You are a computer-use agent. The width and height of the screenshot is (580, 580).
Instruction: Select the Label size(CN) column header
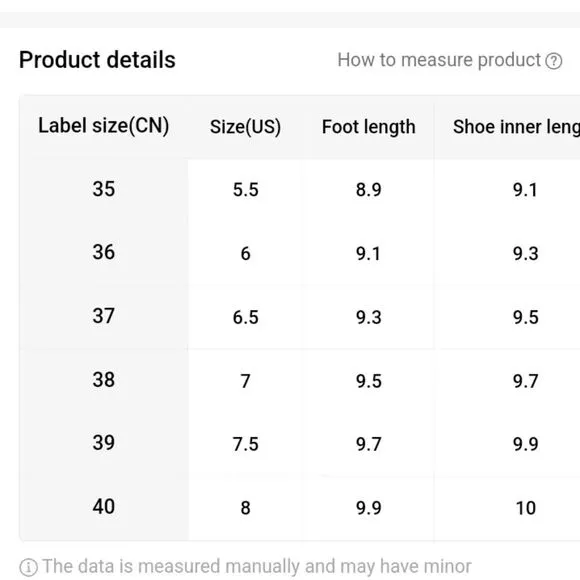pyautogui.click(x=104, y=126)
